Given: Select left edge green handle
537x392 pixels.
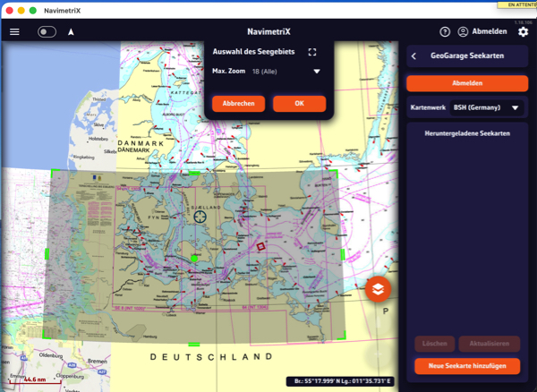Looking at the screenshot, I should pyautogui.click(x=47, y=253).
